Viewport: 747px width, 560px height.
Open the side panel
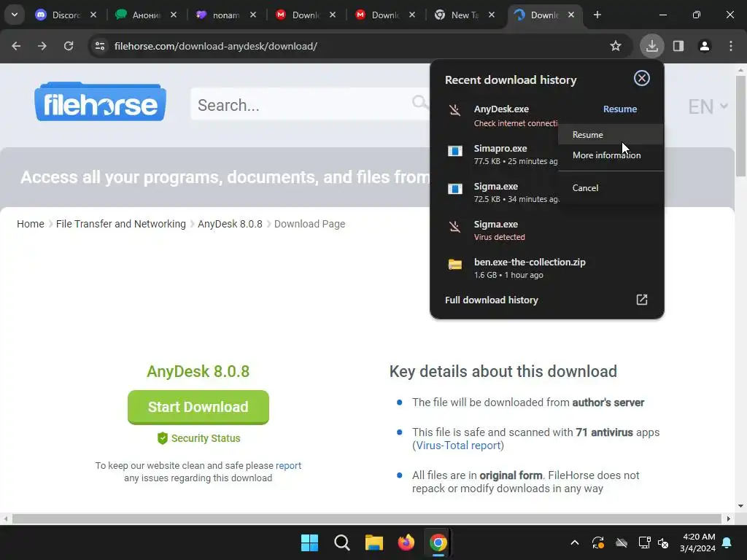click(x=678, y=46)
